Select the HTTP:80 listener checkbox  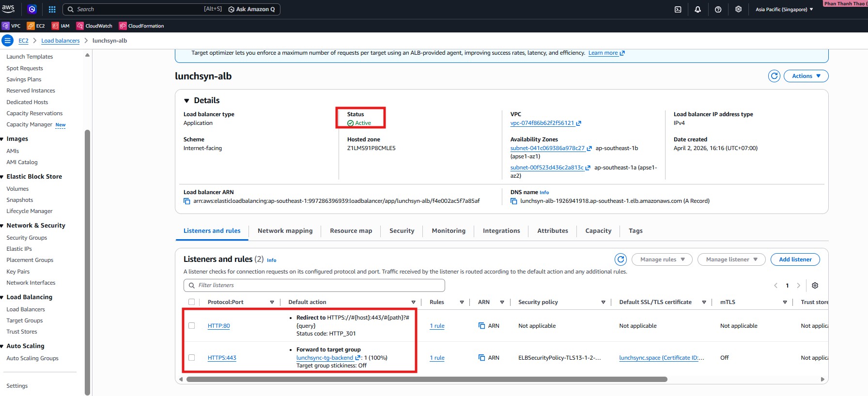click(192, 326)
